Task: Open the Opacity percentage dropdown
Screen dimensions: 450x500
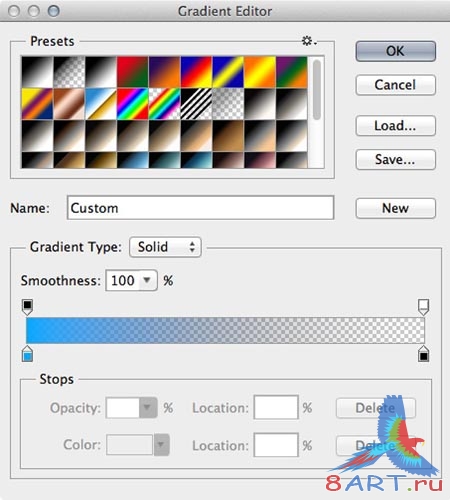Action: [x=147, y=407]
